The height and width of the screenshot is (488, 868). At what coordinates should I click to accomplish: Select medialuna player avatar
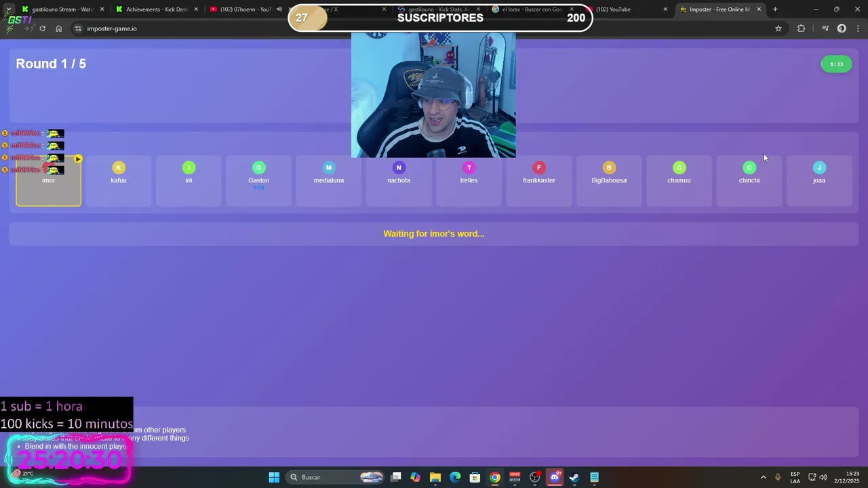[329, 167]
